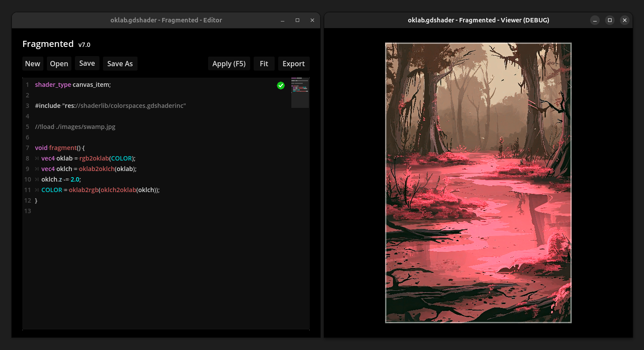Click the Viewer window close icon
Image resolution: width=644 pixels, height=350 pixels.
click(x=625, y=20)
